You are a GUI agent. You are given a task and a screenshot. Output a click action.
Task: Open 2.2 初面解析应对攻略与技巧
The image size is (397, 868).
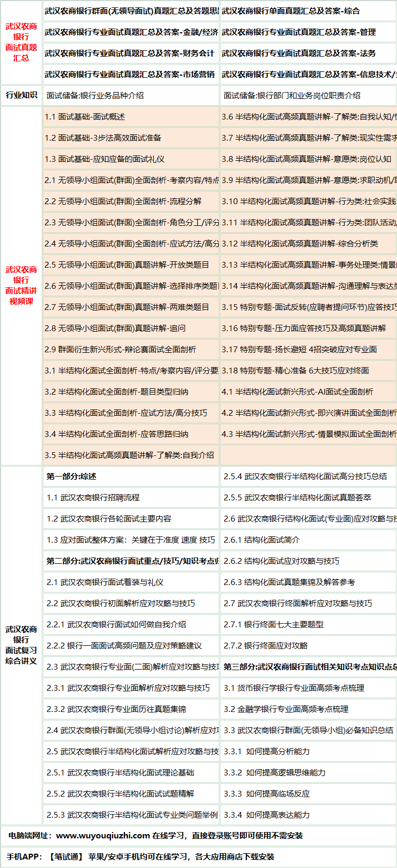point(121,604)
